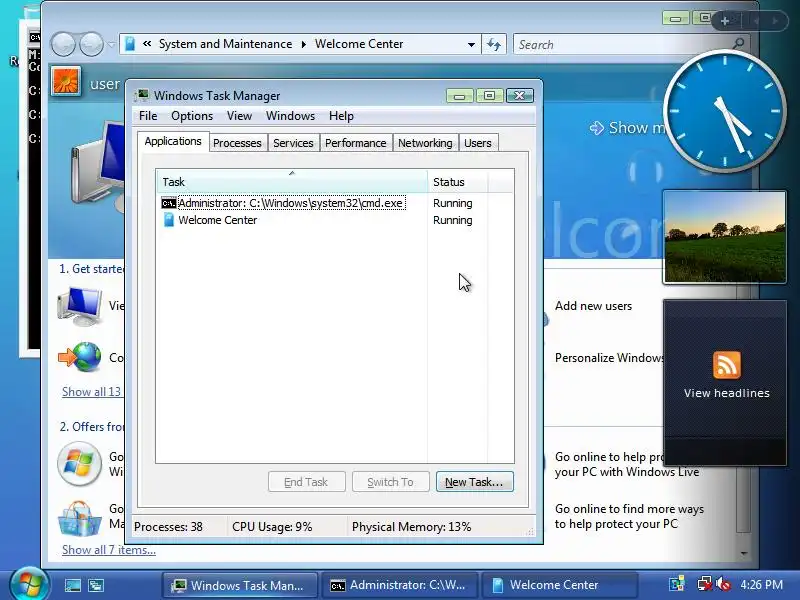The width and height of the screenshot is (800, 600).
Task: Click the breadcrumb double chevron in address bar
Action: [147, 44]
